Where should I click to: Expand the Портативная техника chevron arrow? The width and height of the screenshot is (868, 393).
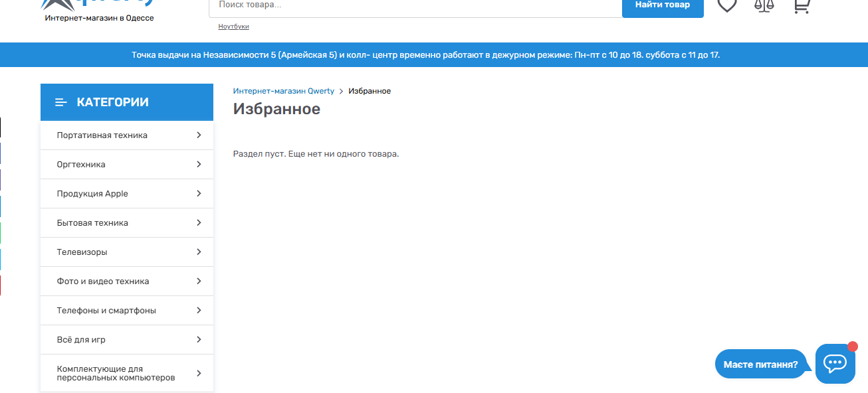(x=199, y=135)
